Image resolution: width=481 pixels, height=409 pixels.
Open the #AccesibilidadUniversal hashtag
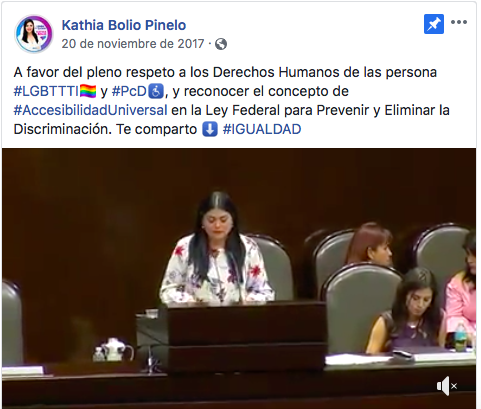pos(90,110)
